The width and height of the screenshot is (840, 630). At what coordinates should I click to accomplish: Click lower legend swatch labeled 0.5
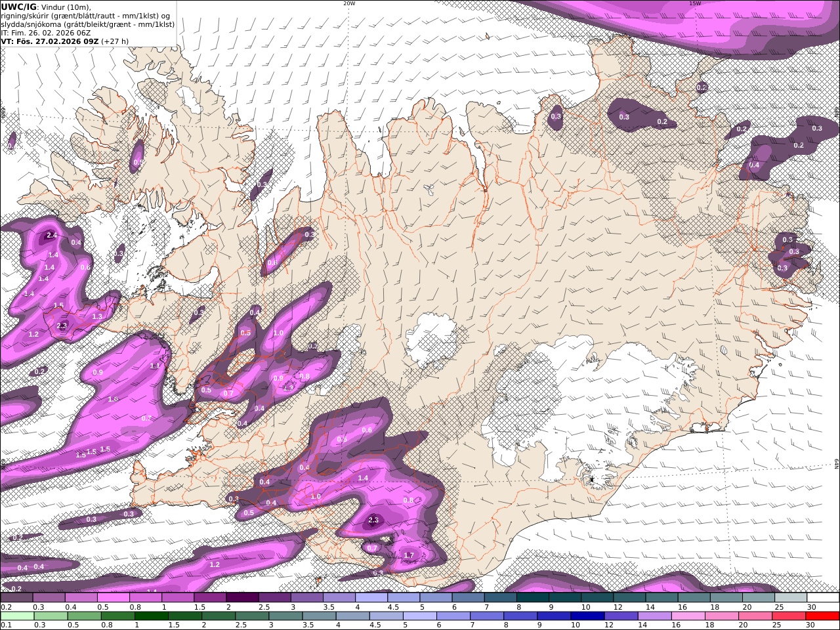click(84, 616)
